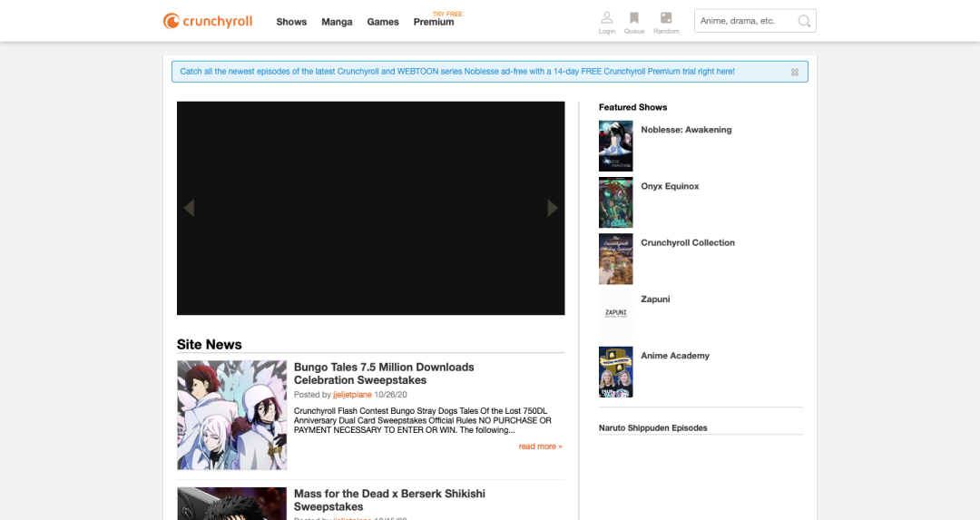Open the Bungo Tales news image
Viewport: 980px width, 520px height.
pos(232,415)
